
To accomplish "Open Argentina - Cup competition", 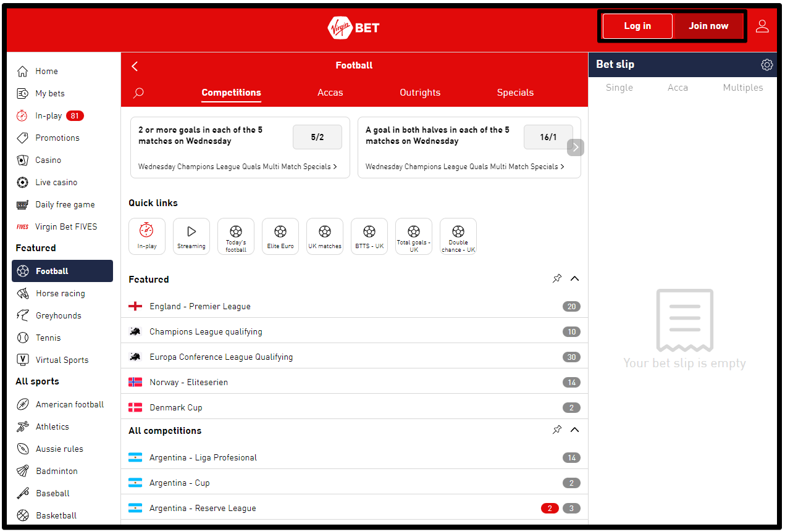I will [x=355, y=483].
